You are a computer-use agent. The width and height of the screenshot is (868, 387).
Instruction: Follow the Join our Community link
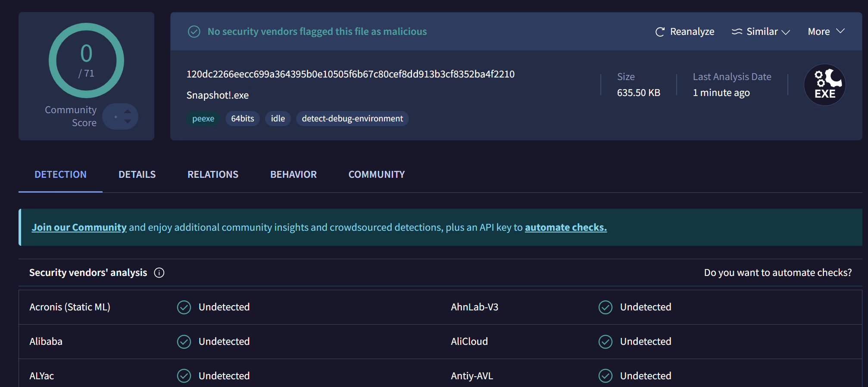(x=79, y=227)
